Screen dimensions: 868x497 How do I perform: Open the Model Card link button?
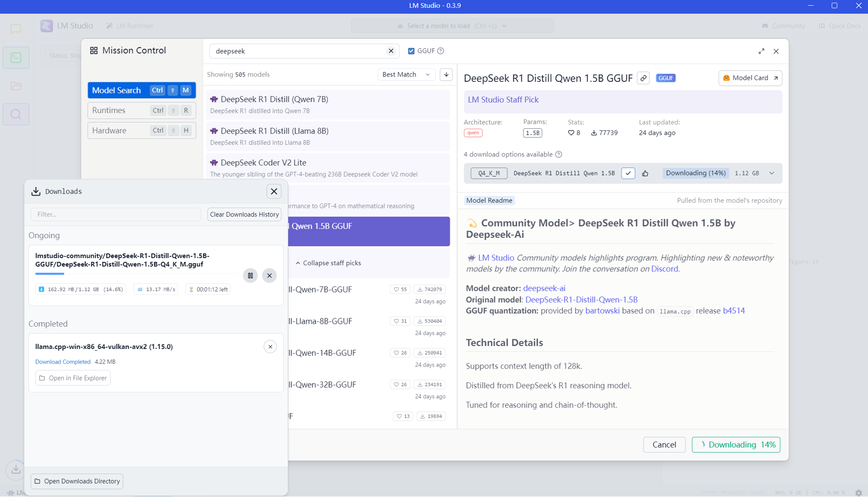(x=750, y=78)
